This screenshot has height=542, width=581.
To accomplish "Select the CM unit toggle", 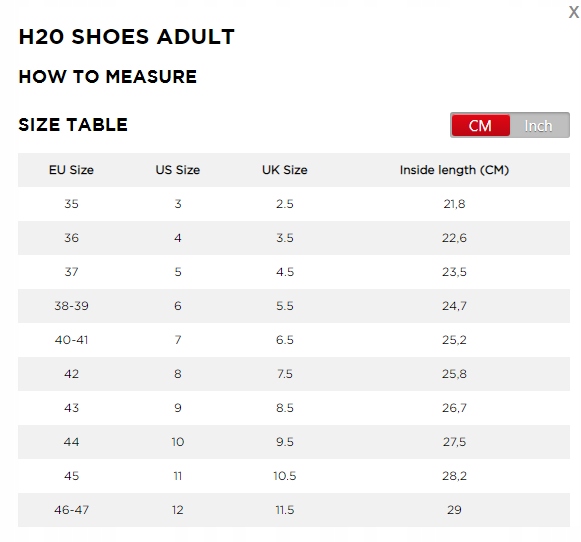I will pyautogui.click(x=481, y=126).
